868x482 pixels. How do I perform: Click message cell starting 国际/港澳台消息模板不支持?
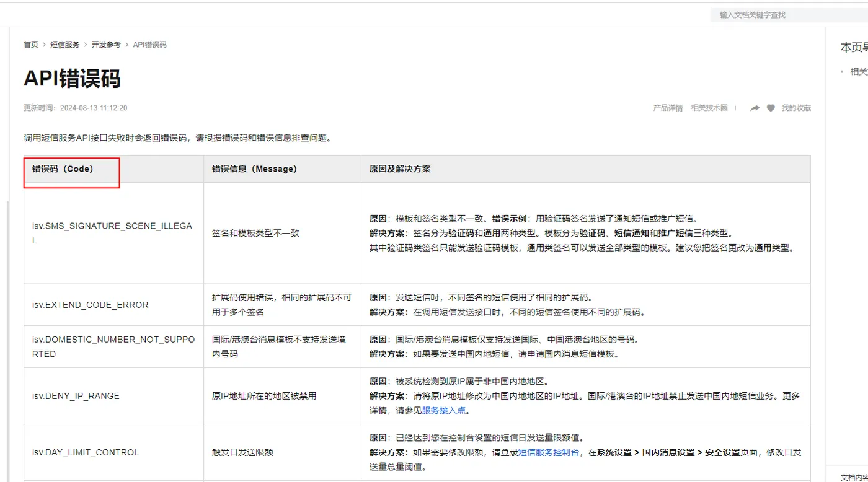[283, 347]
